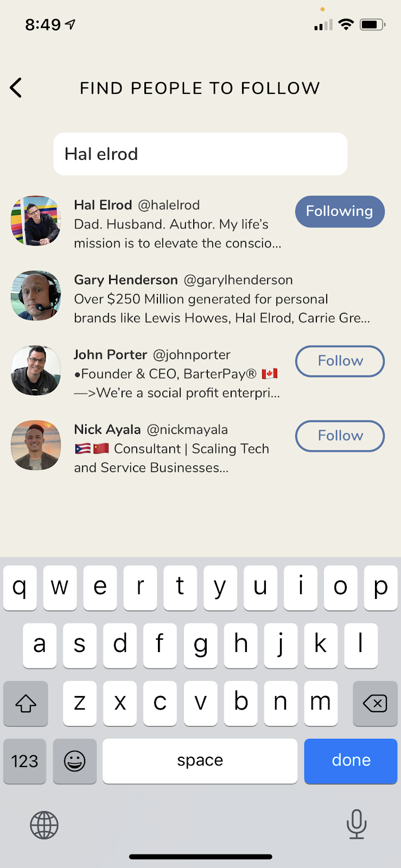Open Gary Henderson's profile picture
The width and height of the screenshot is (401, 868).
click(36, 296)
